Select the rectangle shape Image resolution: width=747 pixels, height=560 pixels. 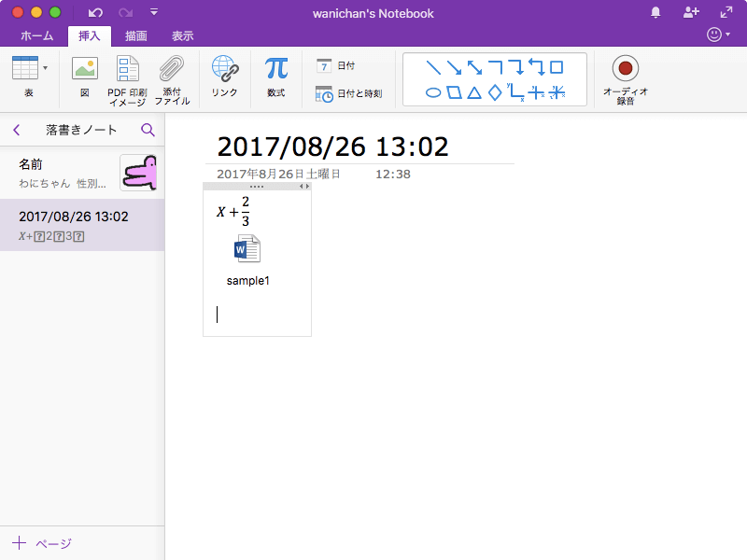(557, 67)
